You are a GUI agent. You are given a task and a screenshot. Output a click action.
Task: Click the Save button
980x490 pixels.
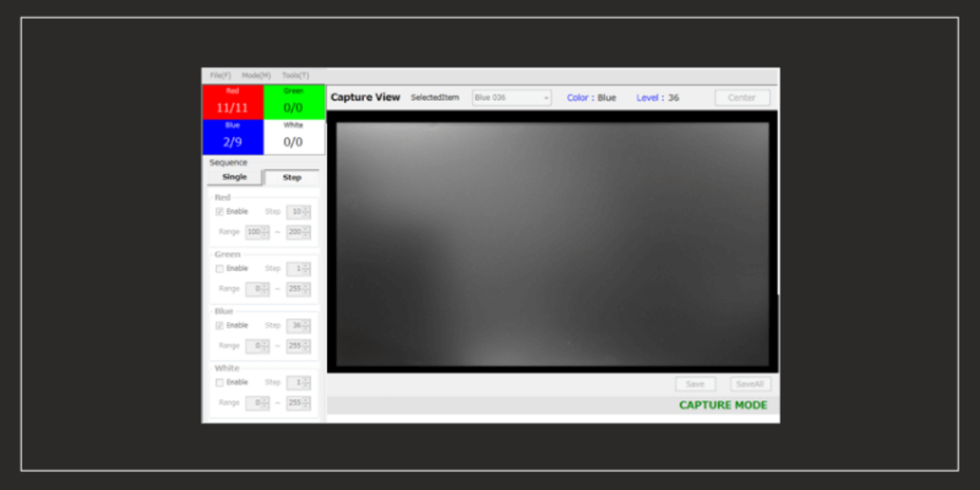click(695, 384)
